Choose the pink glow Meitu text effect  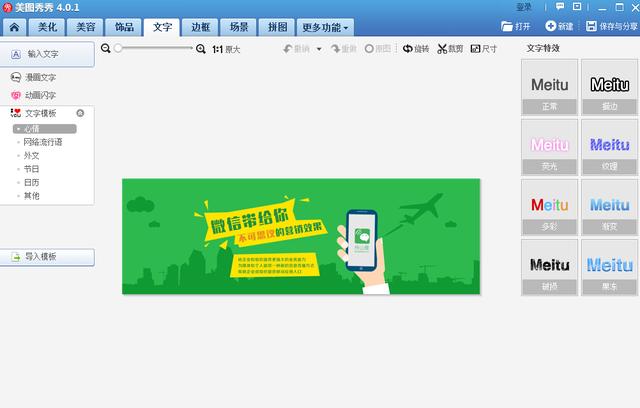[x=549, y=147]
